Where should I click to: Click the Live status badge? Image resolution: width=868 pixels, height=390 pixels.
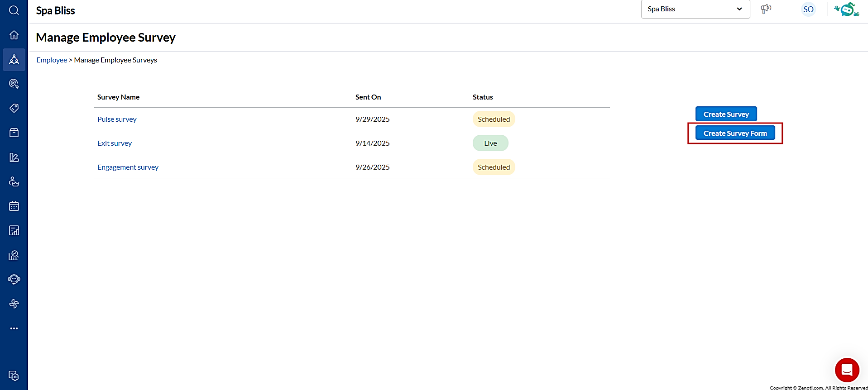[490, 143]
